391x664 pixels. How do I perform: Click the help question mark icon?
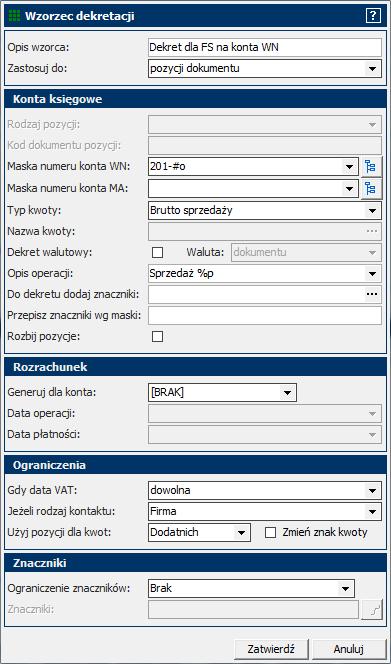point(373,17)
